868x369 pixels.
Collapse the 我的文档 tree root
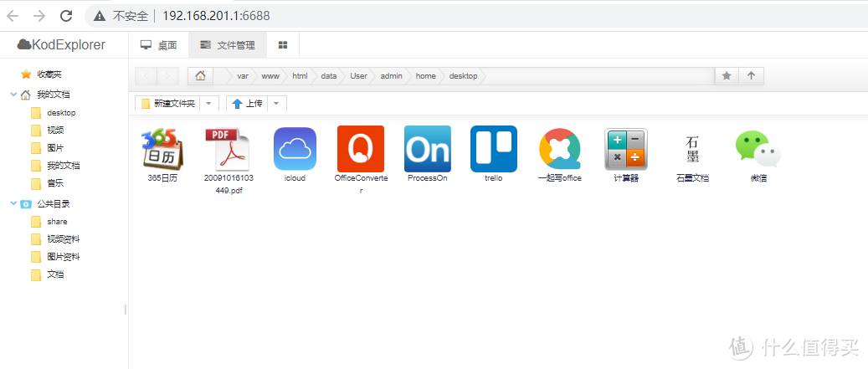tap(13, 95)
